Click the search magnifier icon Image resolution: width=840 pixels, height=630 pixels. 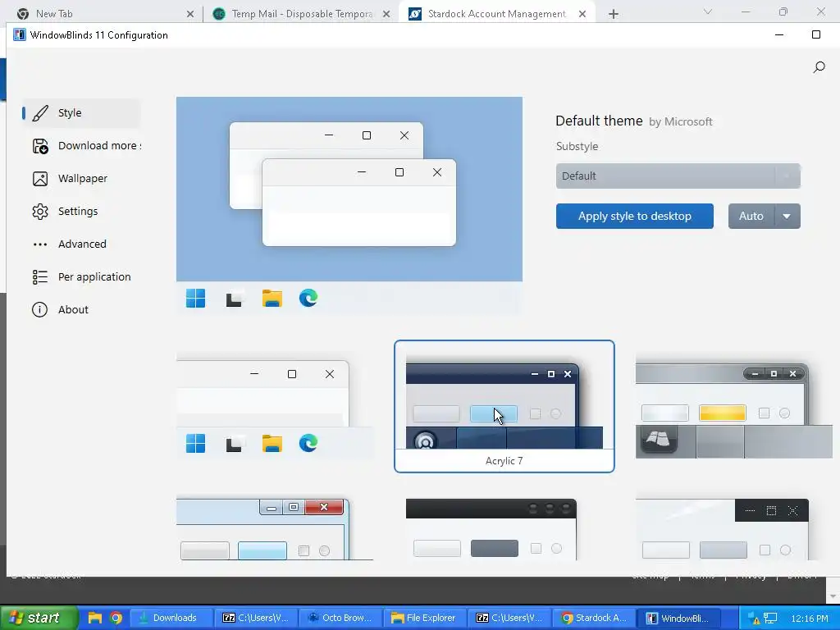(819, 67)
